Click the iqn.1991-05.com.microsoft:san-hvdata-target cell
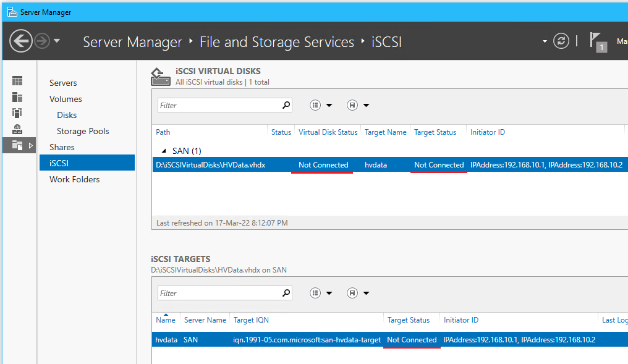628x364 pixels. pyautogui.click(x=307, y=339)
